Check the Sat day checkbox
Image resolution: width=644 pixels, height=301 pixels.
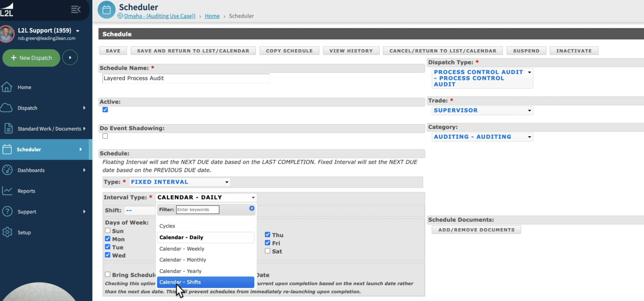coord(267,251)
